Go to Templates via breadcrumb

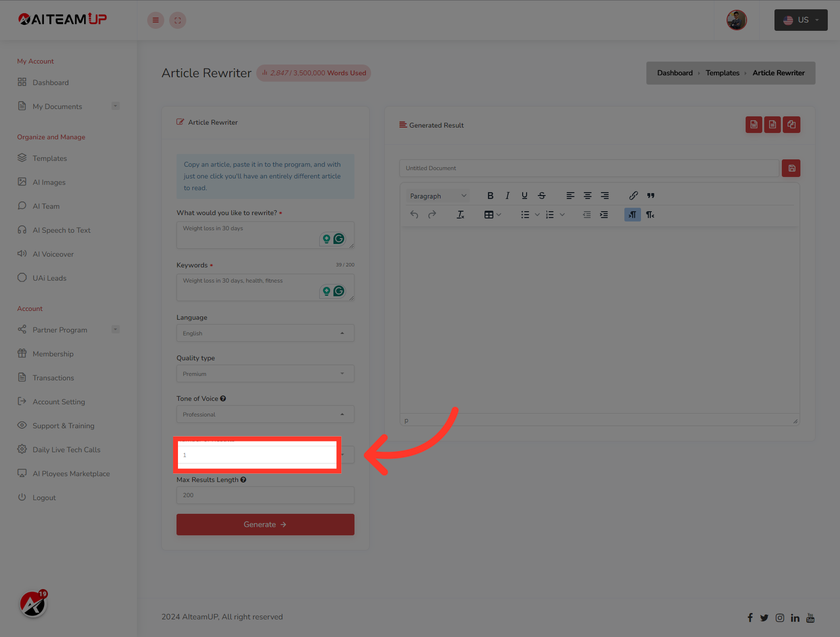click(723, 72)
